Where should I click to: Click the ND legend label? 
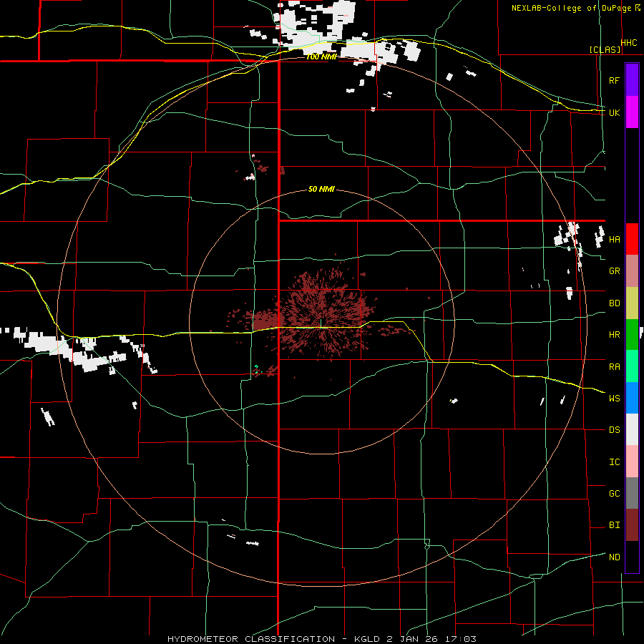pyautogui.click(x=614, y=557)
